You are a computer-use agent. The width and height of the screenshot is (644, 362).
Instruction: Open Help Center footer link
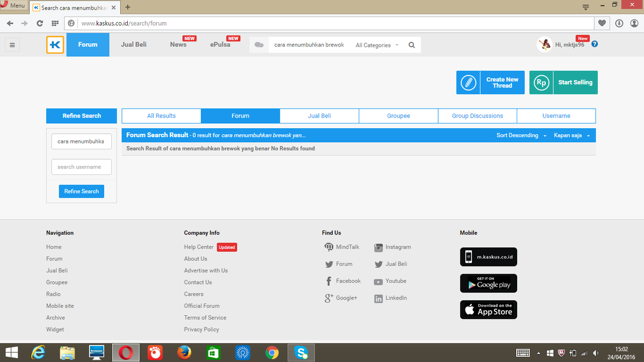click(199, 247)
